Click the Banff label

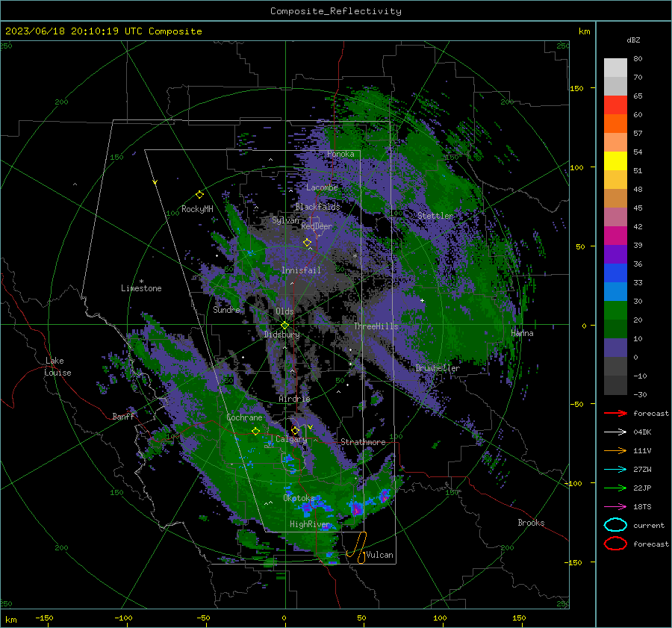tap(123, 416)
